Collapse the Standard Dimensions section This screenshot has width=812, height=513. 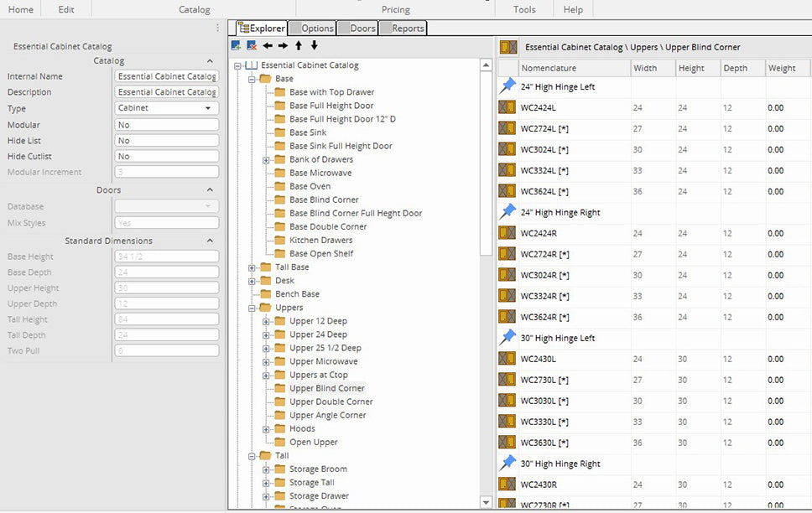point(210,241)
